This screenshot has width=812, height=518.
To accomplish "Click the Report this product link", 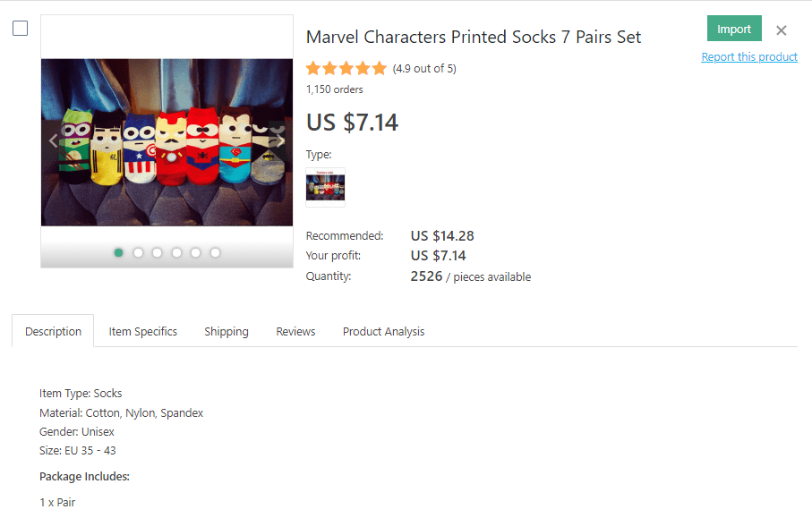I will (x=749, y=56).
